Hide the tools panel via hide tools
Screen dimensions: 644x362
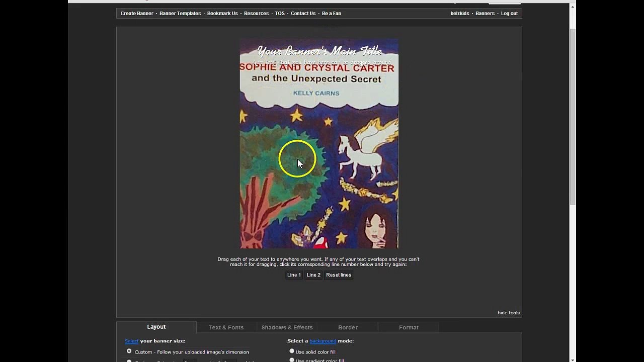tap(508, 313)
